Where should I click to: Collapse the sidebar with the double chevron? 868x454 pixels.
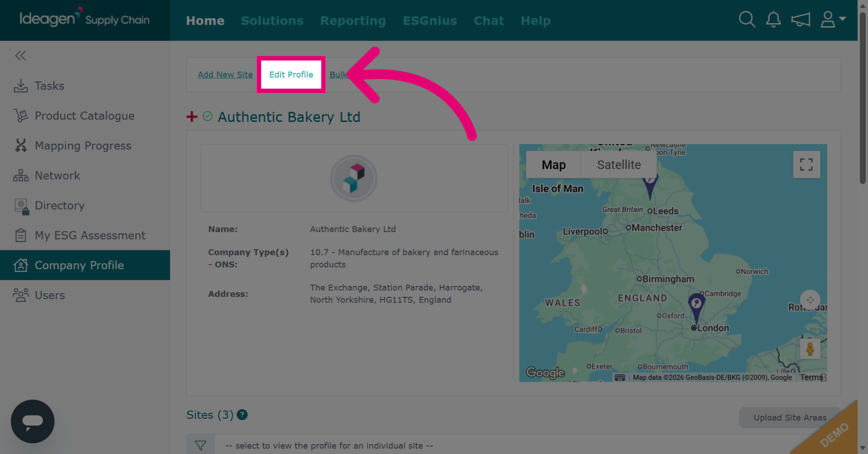(20, 56)
